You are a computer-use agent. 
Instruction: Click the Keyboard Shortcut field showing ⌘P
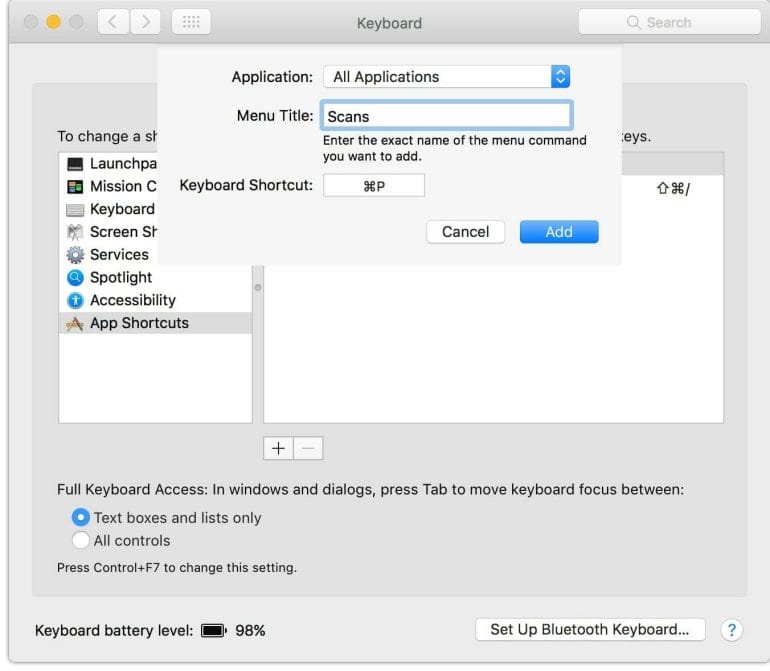click(374, 186)
